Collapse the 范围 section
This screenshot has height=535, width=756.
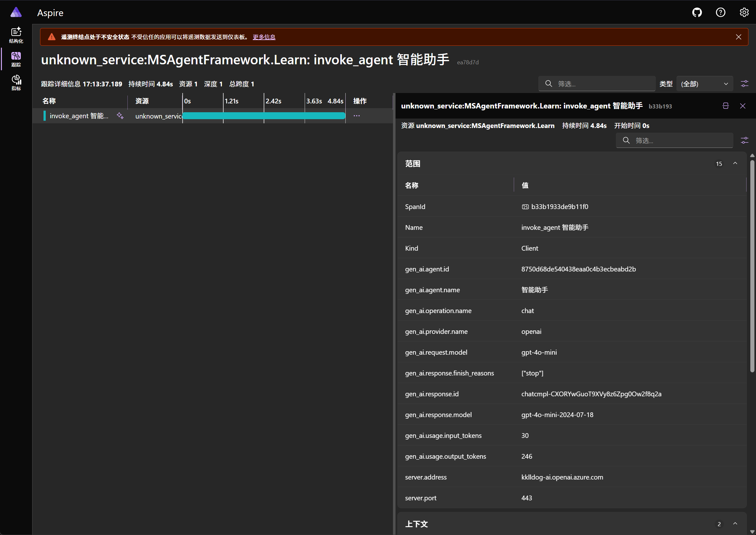pyautogui.click(x=735, y=163)
